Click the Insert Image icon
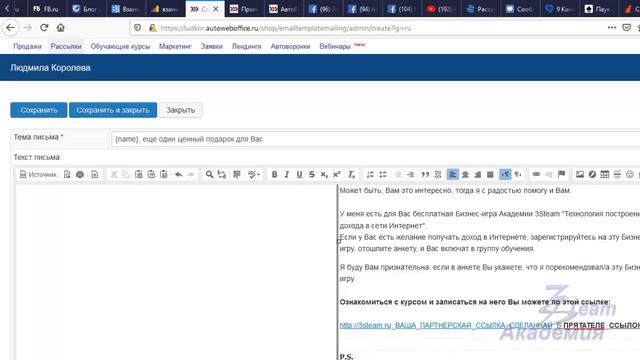Screen dimensions: 640x360 tap(580, 175)
